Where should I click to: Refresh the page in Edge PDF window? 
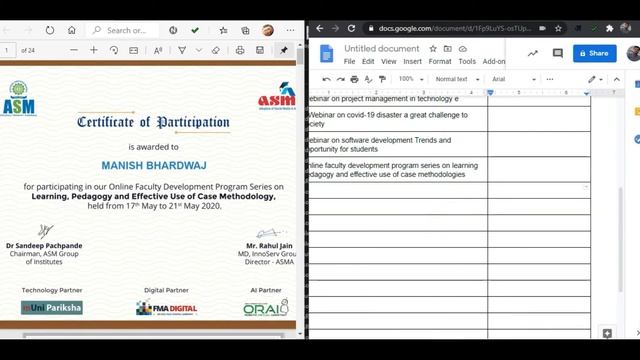tap(50, 30)
